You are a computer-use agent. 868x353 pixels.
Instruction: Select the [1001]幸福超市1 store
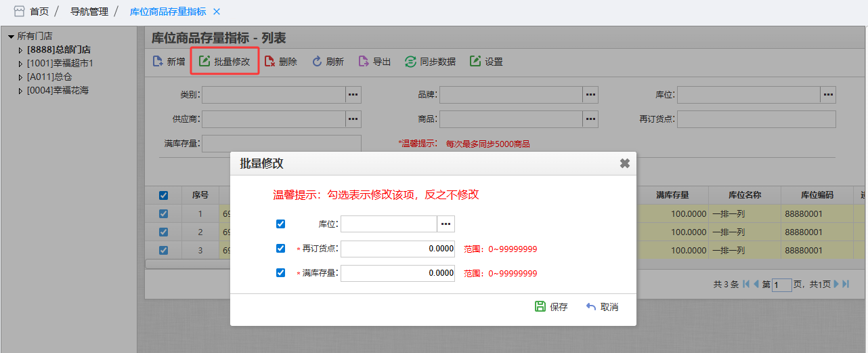[x=60, y=63]
